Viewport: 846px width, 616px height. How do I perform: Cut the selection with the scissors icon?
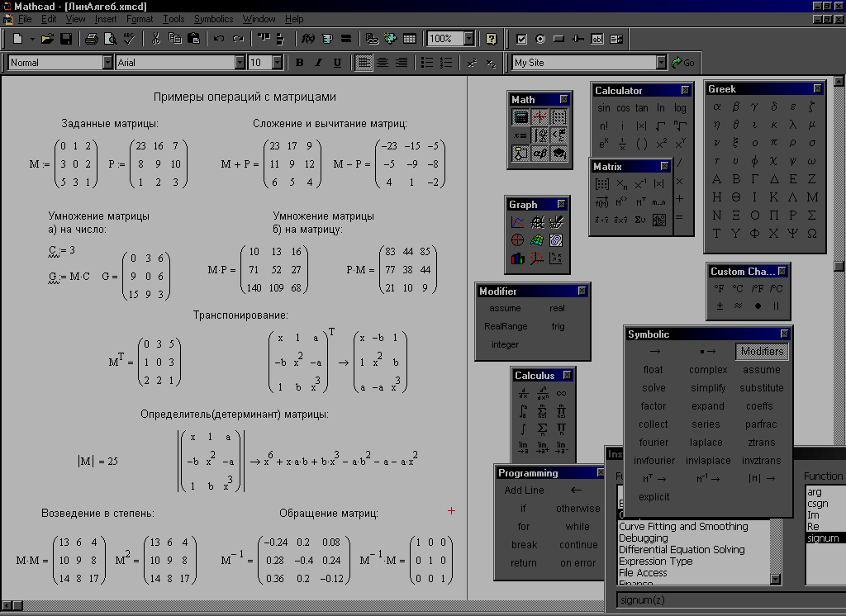[x=156, y=39]
